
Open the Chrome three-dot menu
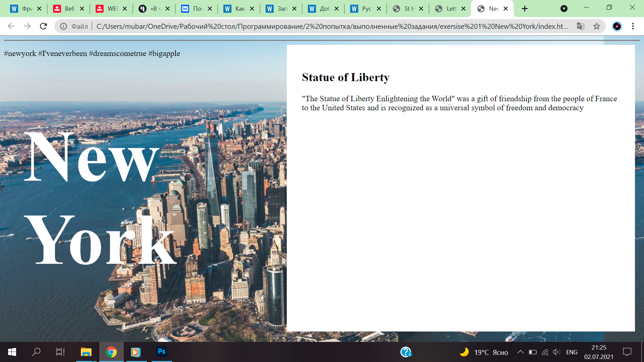pyautogui.click(x=633, y=26)
